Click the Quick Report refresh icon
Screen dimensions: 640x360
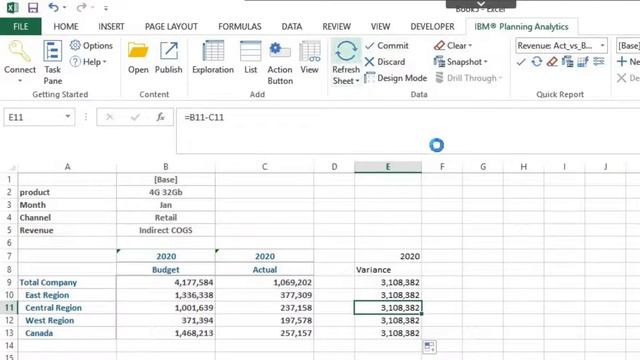[x=537, y=62]
